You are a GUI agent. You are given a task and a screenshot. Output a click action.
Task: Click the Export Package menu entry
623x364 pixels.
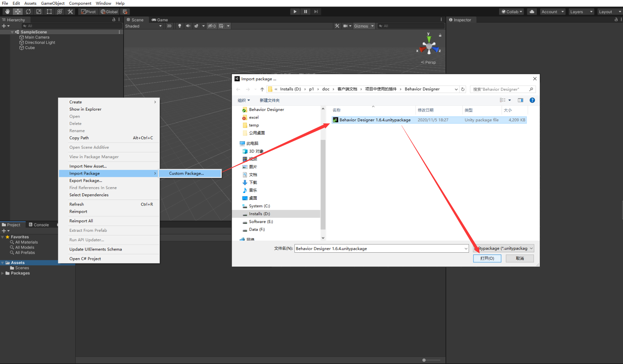coord(85,181)
